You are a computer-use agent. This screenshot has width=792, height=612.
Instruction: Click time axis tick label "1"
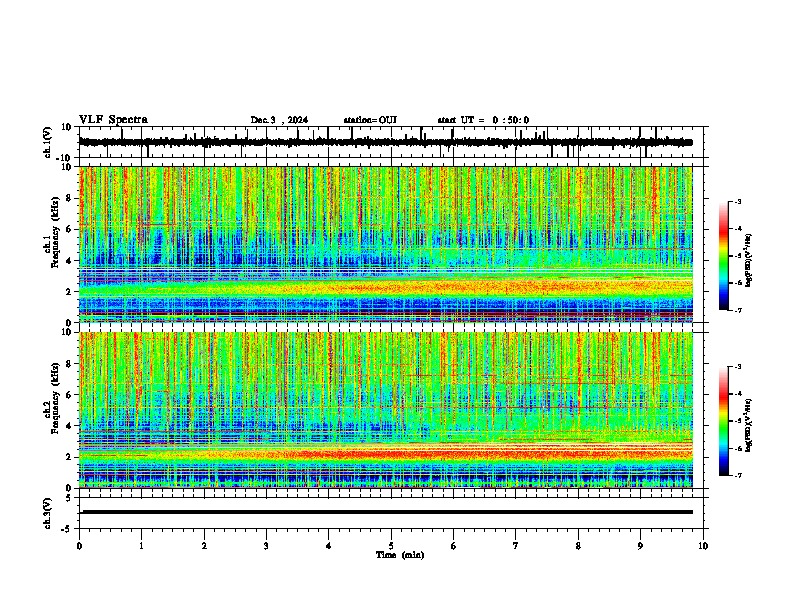(x=141, y=546)
